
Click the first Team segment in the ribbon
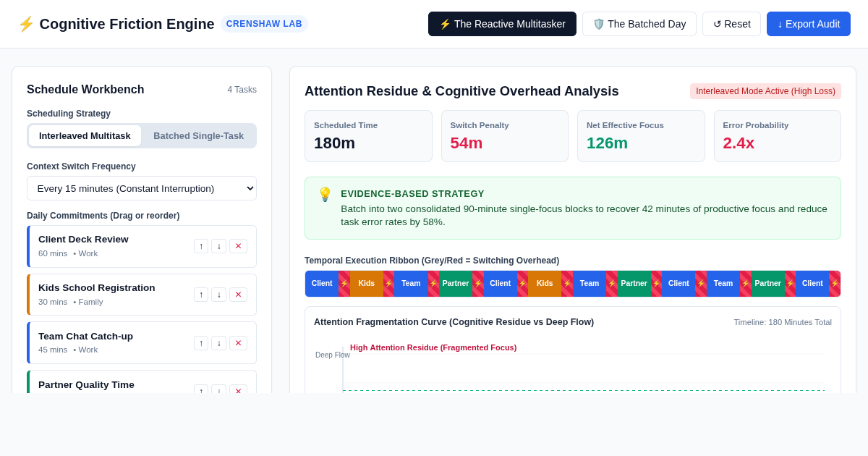tap(411, 284)
